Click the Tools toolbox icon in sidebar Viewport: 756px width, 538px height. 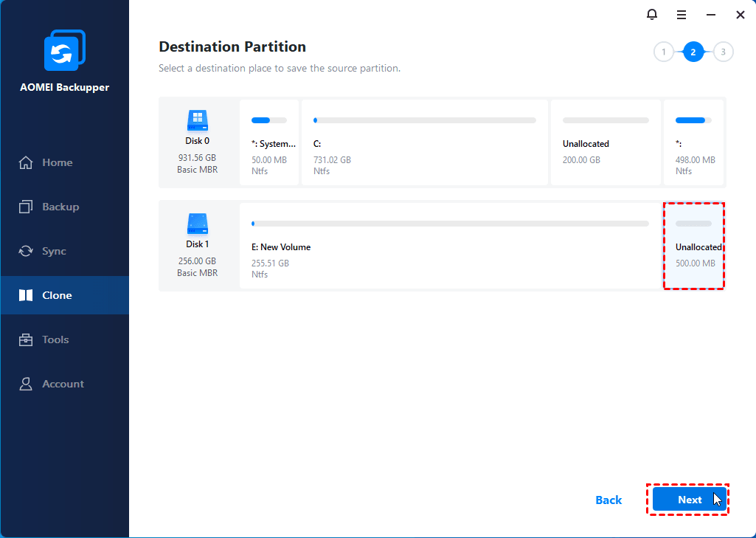(26, 339)
